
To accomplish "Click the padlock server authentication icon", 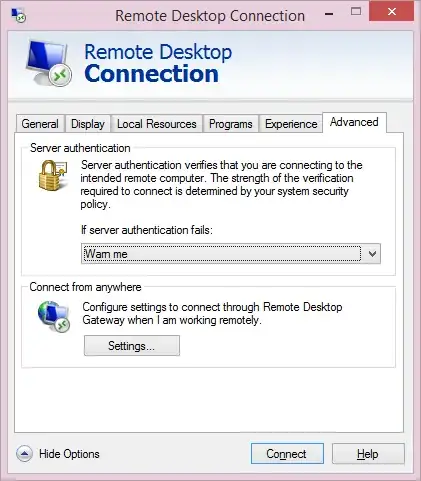I will click(53, 175).
